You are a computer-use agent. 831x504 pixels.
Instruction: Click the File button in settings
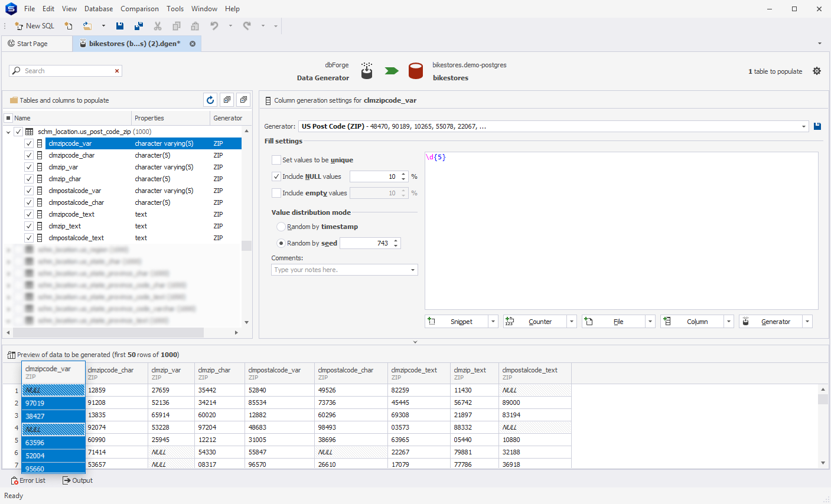tap(614, 322)
